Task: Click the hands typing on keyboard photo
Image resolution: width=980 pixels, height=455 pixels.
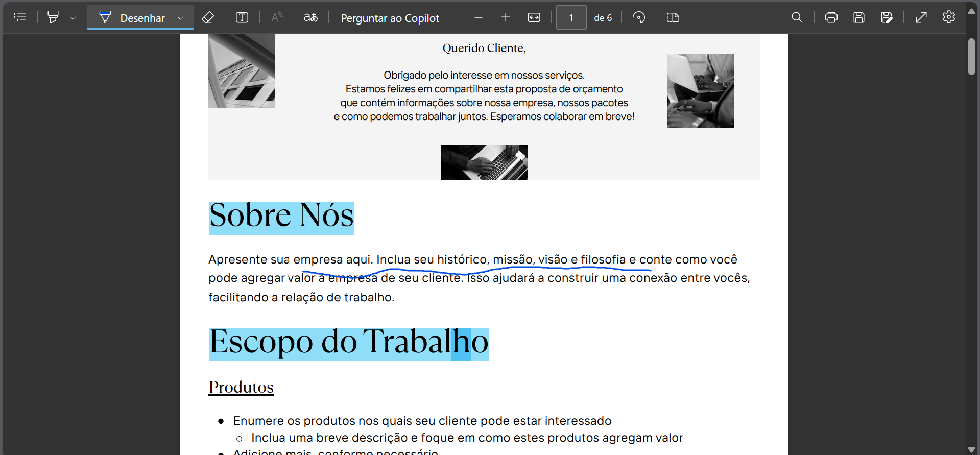Action: pos(484,162)
